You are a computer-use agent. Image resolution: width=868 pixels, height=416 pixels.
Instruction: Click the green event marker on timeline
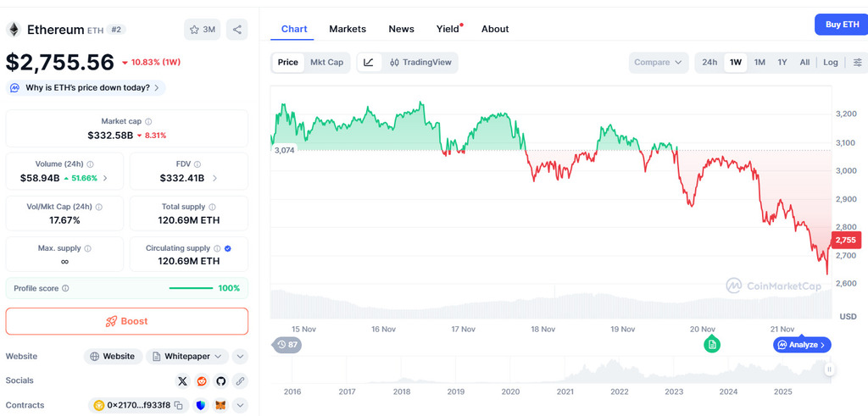coord(712,344)
